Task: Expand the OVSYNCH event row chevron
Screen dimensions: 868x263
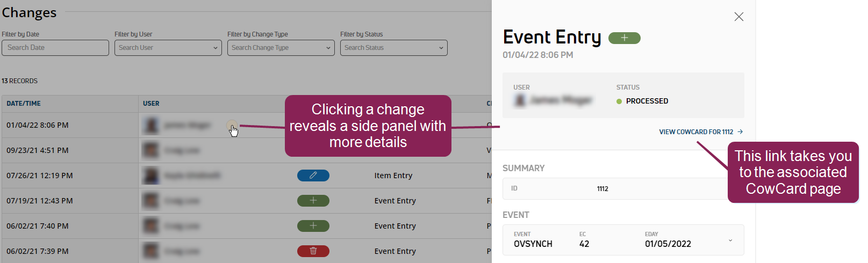Action: click(x=730, y=240)
